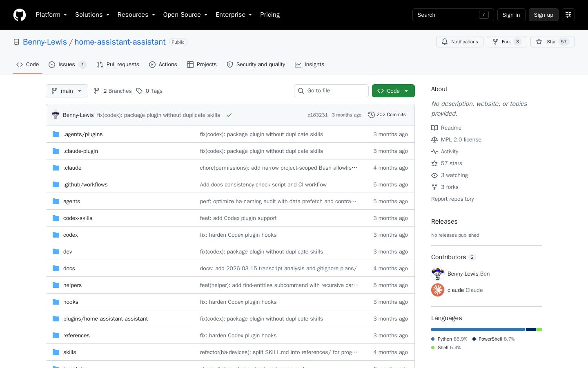Expand the Open Source menu
This screenshot has height=368, width=588.
[x=185, y=15]
